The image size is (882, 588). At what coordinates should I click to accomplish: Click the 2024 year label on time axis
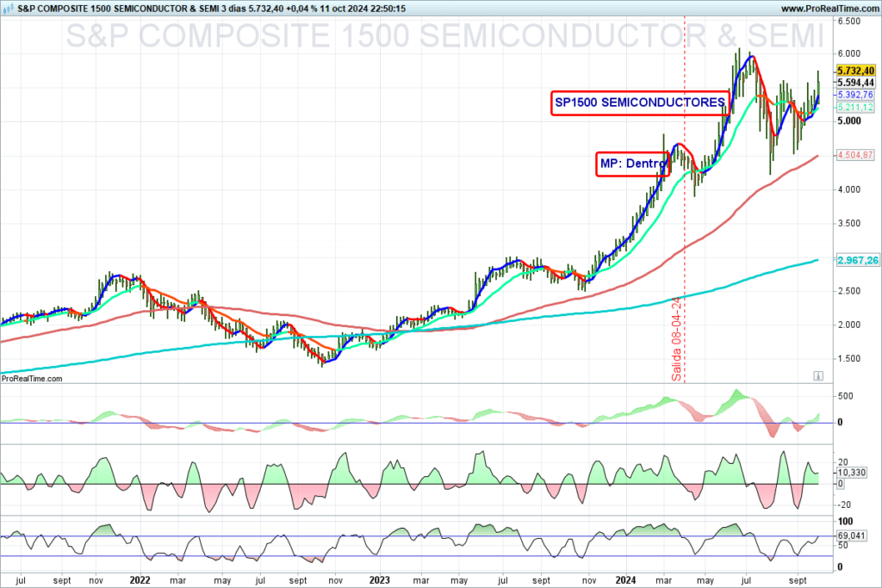(x=625, y=580)
